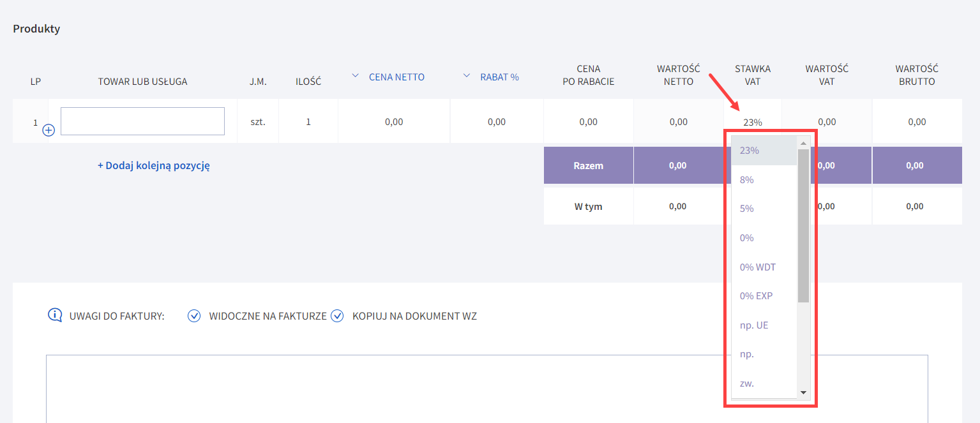The image size is (980, 423).
Task: Click the info icon next to Uwagi do faktury
Action: click(56, 315)
